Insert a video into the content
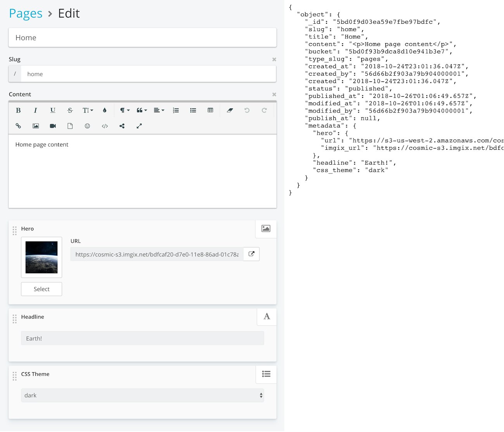 click(53, 126)
